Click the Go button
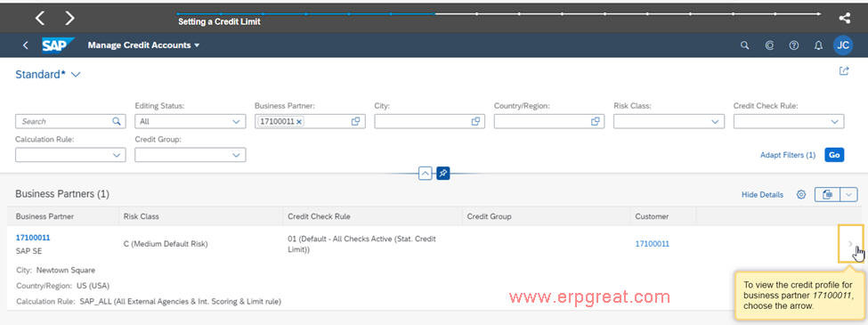The height and width of the screenshot is (325, 868). click(834, 155)
